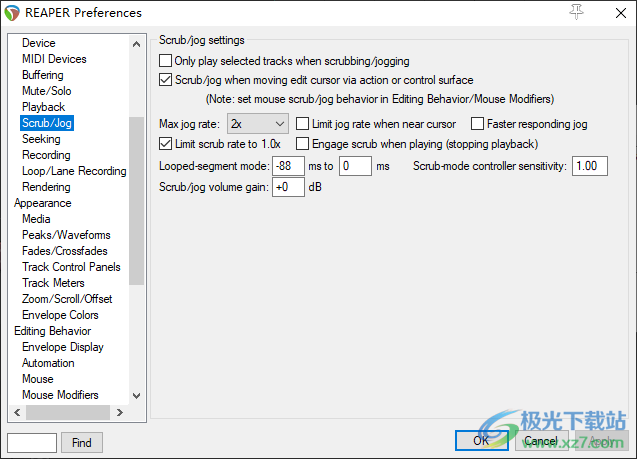Image resolution: width=637 pixels, height=459 pixels.
Task: Check Limit jog rate when near cursor
Action: 304,124
